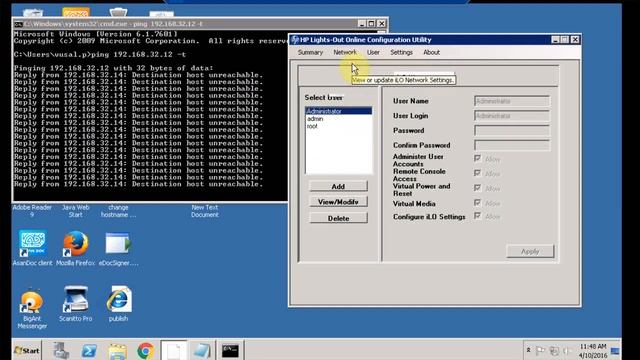Open the Summary tab in HP Lights-Out utility
Image resolution: width=640 pixels, height=360 pixels.
(x=310, y=52)
